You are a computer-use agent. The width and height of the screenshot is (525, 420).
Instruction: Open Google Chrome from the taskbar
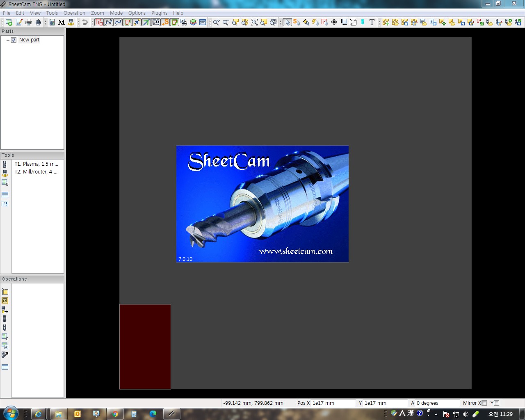[115, 414]
